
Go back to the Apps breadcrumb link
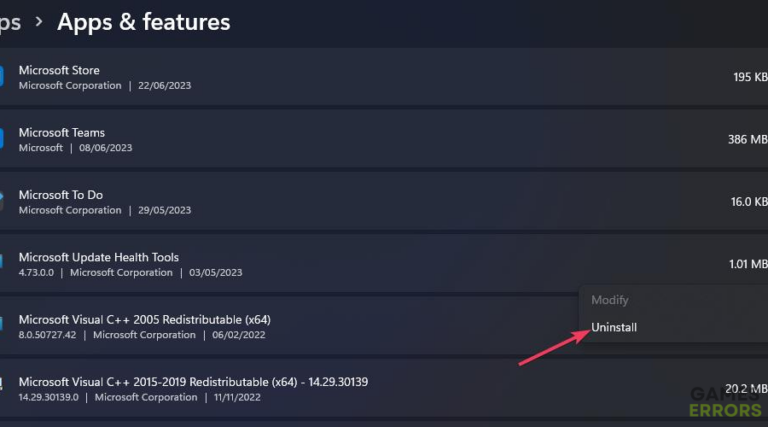[10, 23]
